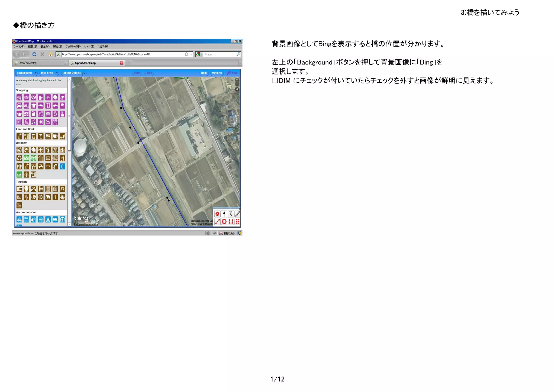
Task: Open the Background dropdown arrow
Action: 36,73
